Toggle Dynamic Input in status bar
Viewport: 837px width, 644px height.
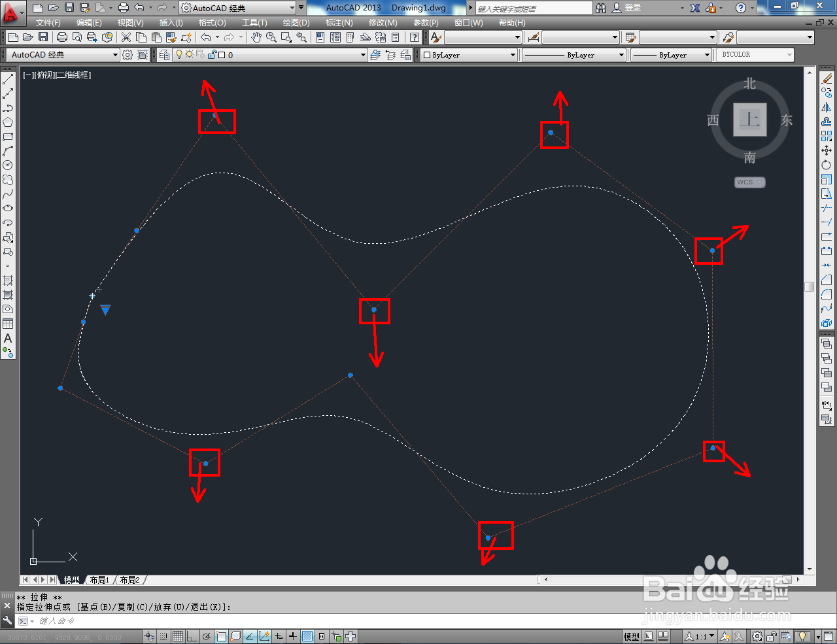coord(279,636)
